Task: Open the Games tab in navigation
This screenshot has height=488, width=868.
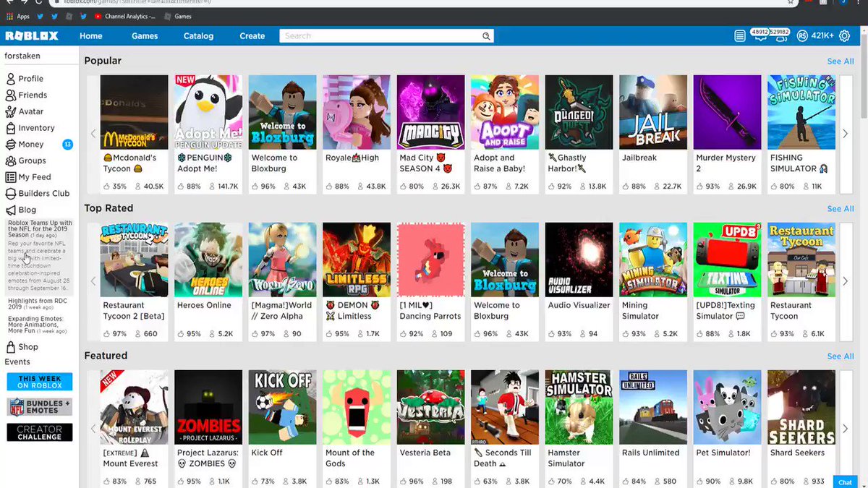Action: (x=145, y=36)
